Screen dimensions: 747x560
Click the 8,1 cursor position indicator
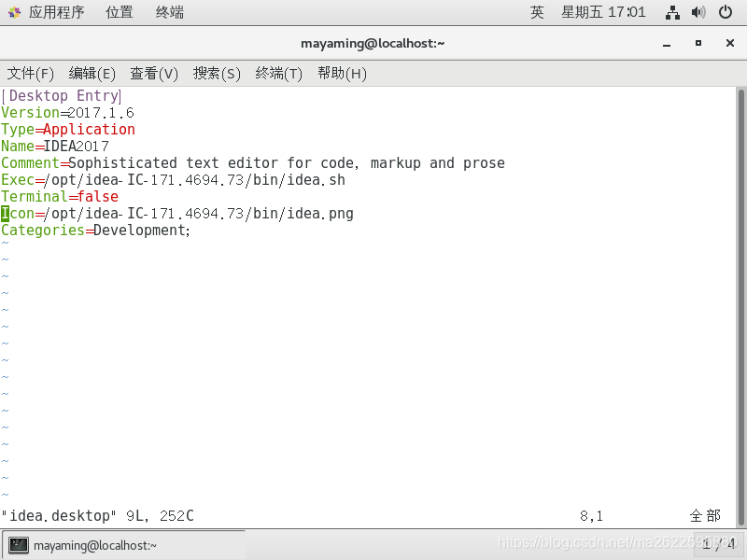coord(591,516)
